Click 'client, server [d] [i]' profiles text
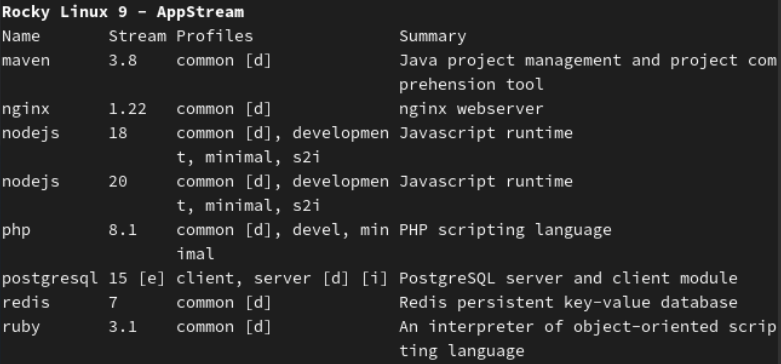The width and height of the screenshot is (781, 364). pos(282,279)
